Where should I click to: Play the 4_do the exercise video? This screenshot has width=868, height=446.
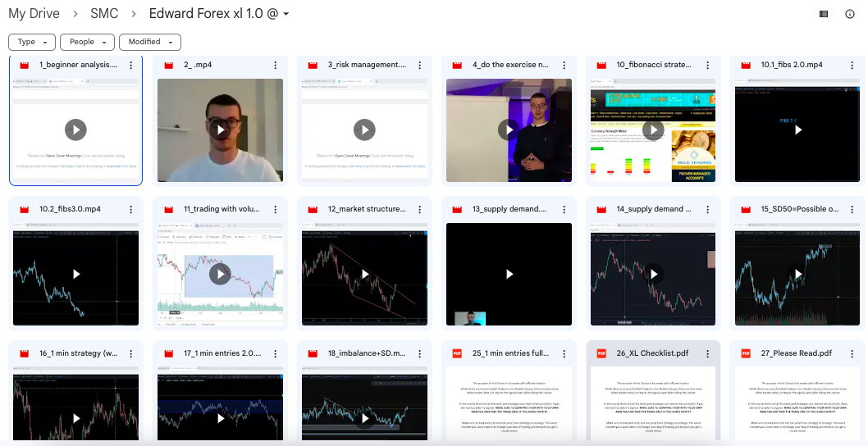(x=509, y=130)
